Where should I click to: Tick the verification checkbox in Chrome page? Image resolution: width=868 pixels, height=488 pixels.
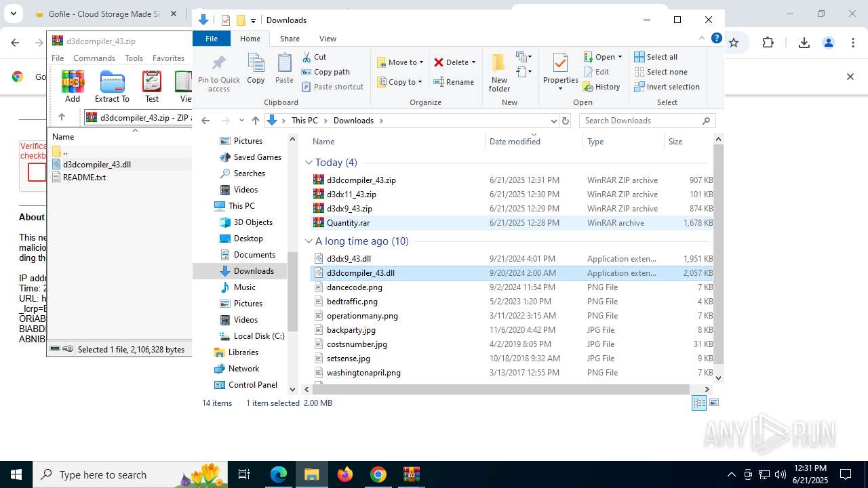[37, 173]
